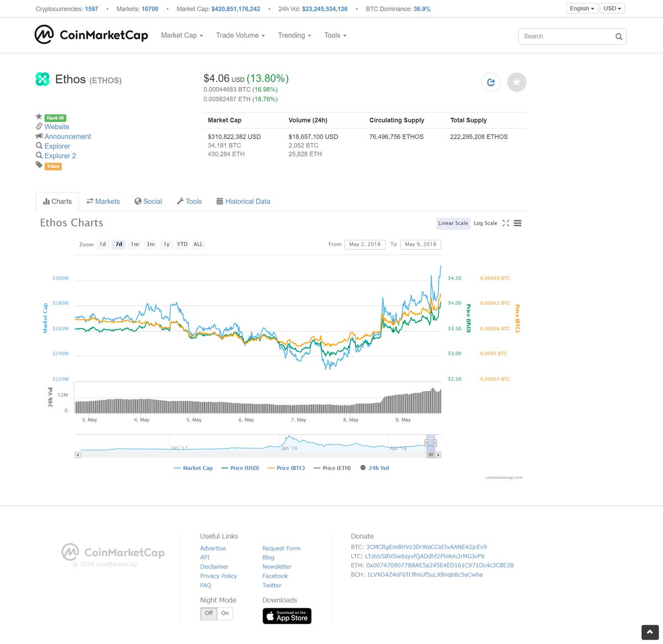
Task: Open the Privacy Policy footer link
Action: pos(218,576)
